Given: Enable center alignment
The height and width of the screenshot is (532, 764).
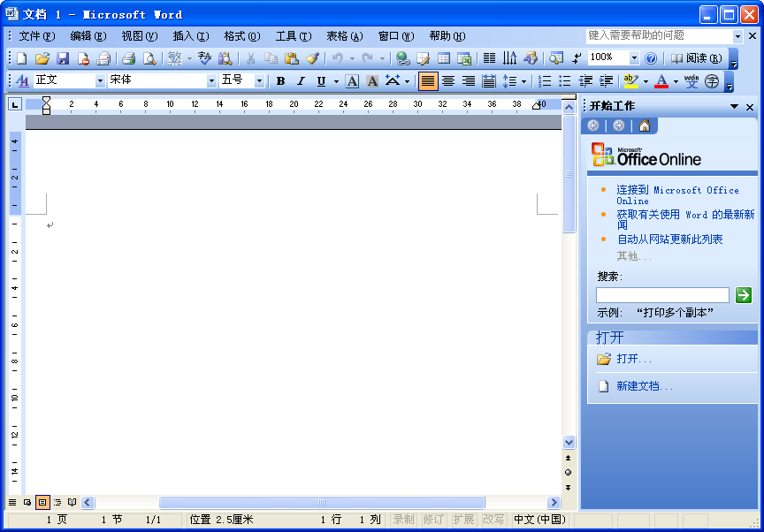Looking at the screenshot, I should point(448,80).
